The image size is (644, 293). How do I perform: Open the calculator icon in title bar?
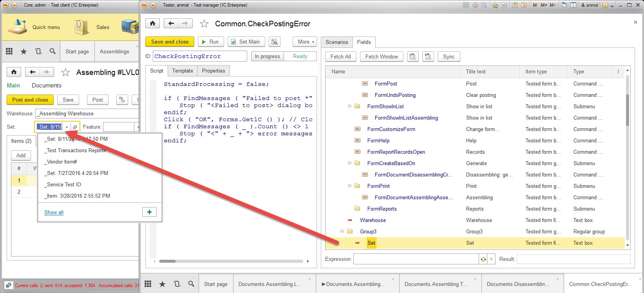coord(515,5)
